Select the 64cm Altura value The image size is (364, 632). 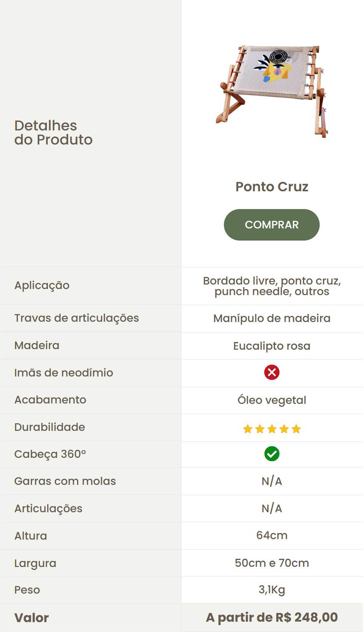point(272,535)
